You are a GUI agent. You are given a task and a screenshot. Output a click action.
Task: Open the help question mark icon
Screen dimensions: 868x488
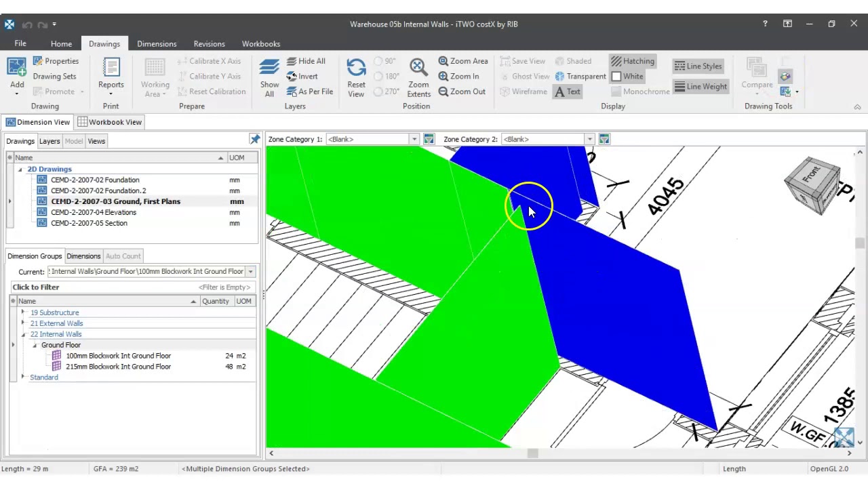click(x=765, y=24)
